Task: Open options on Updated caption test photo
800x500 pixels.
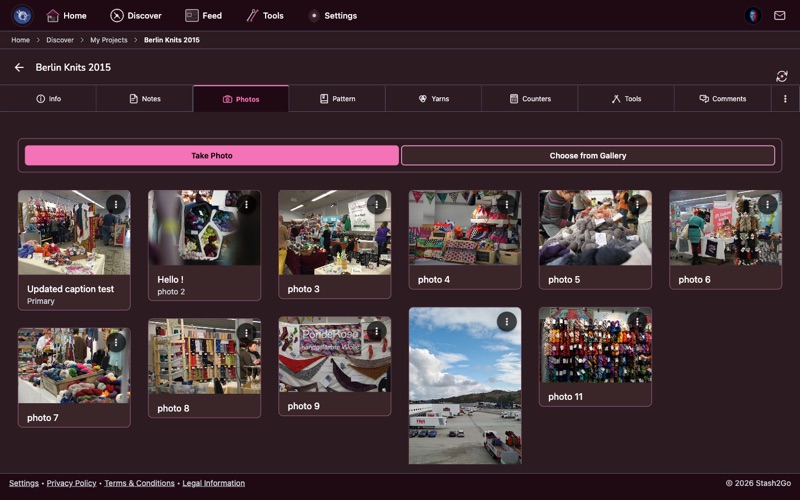Action: click(x=116, y=204)
